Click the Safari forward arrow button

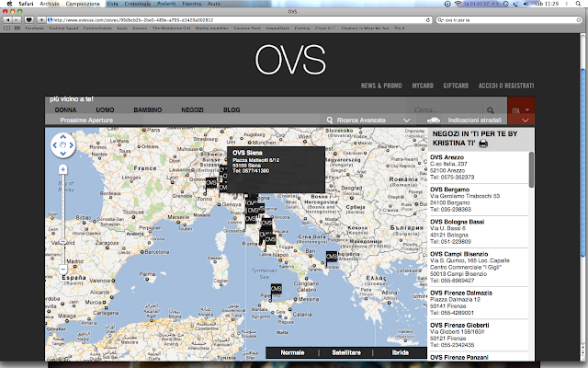(x=17, y=20)
